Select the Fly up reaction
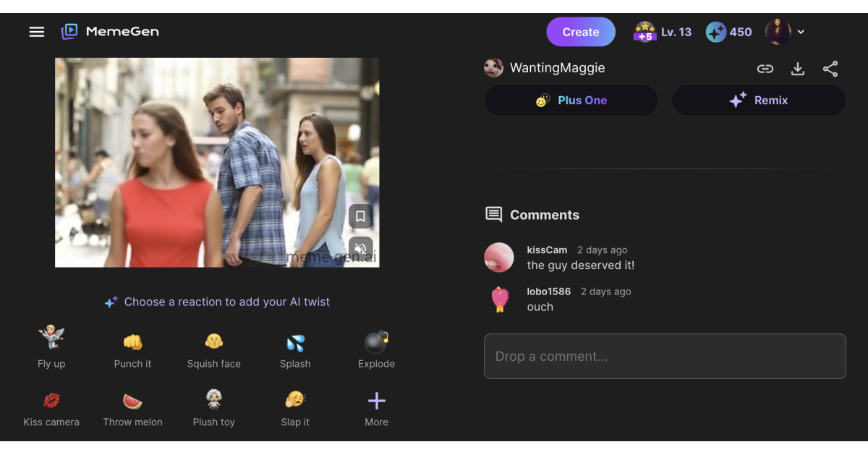 tap(51, 348)
